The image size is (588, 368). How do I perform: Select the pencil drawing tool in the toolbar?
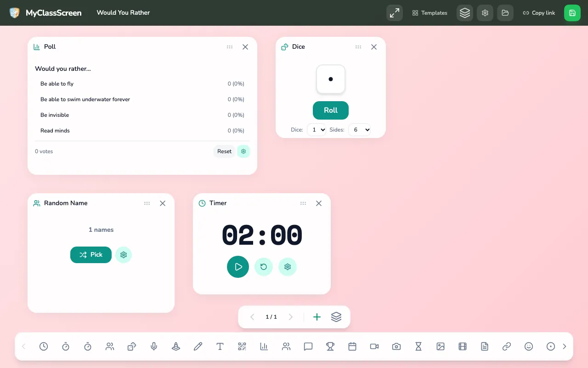[x=198, y=346]
